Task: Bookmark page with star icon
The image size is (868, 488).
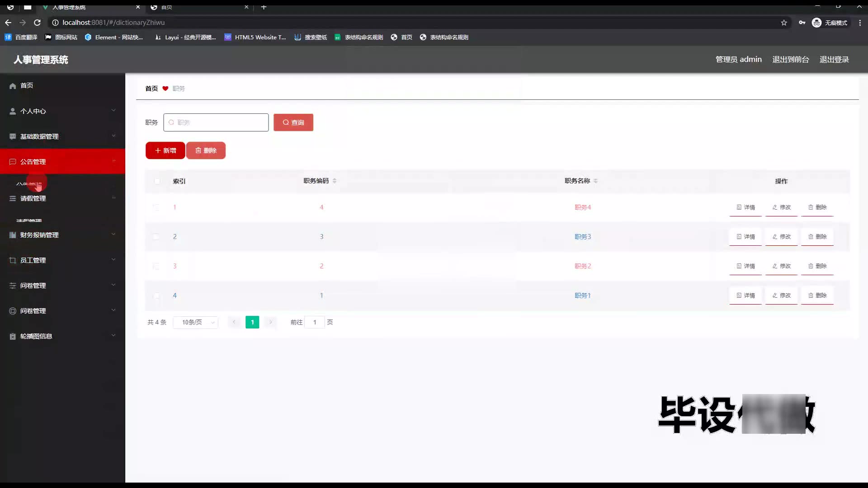Action: (784, 23)
